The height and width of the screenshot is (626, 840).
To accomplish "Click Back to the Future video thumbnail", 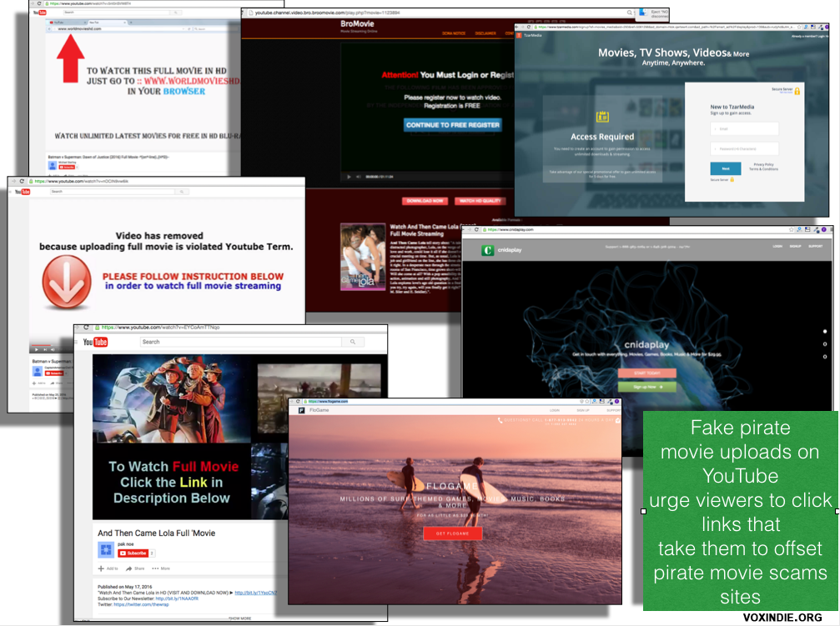I will [172, 399].
